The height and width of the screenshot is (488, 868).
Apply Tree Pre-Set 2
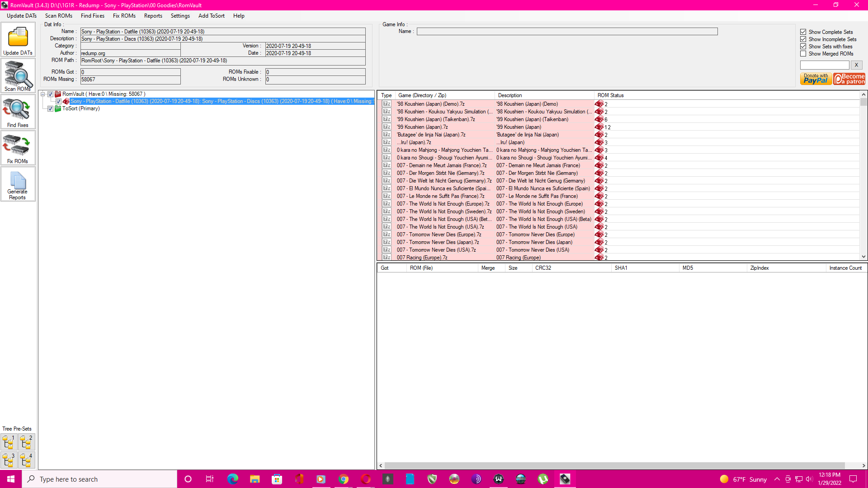point(27,442)
